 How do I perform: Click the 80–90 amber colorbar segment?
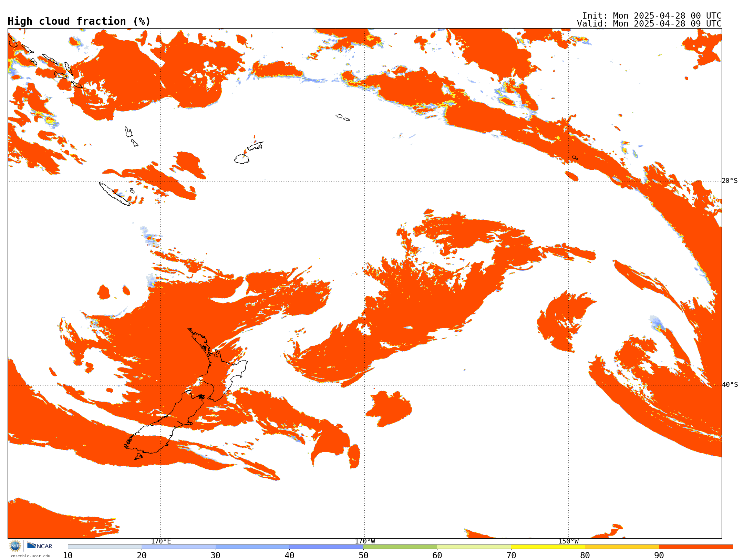coord(622,547)
